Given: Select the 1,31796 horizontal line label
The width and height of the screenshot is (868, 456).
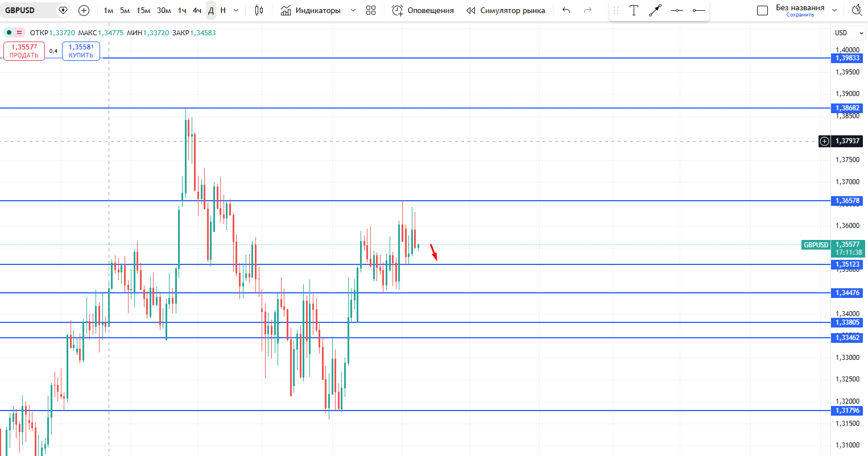Looking at the screenshot, I should 848,411.
